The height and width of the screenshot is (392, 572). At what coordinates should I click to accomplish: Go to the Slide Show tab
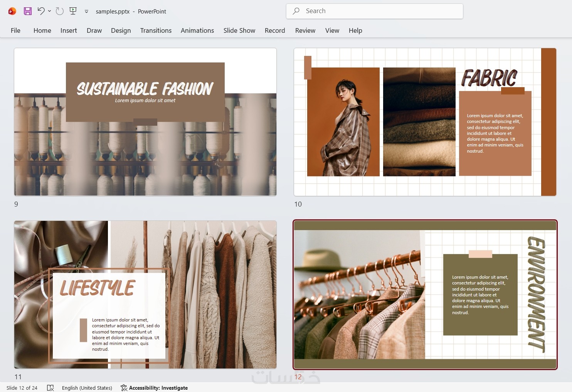[x=239, y=30]
